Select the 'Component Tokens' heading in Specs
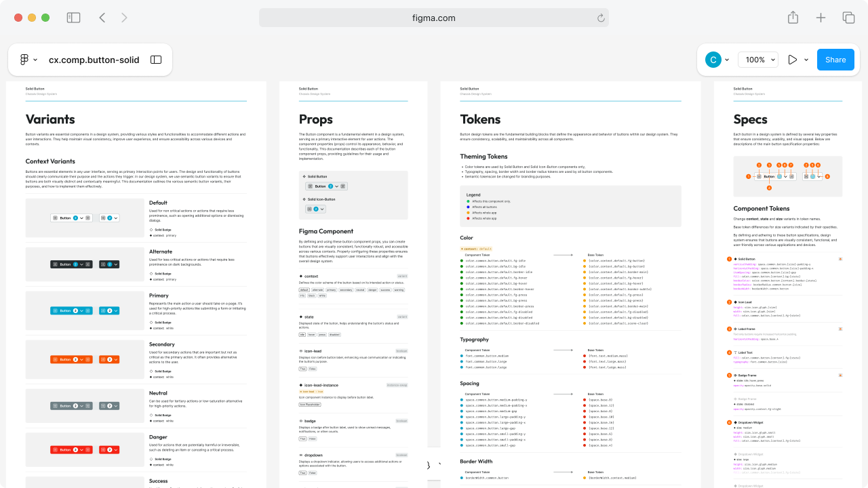868x488 pixels. pyautogui.click(x=762, y=209)
